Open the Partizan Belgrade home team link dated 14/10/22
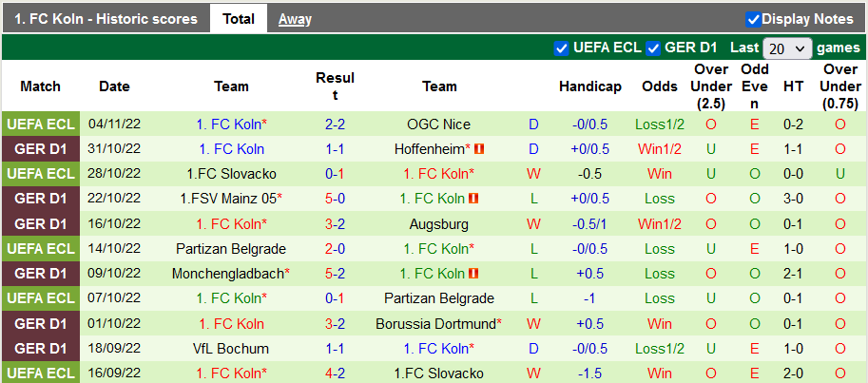The width and height of the screenshot is (868, 383). click(x=231, y=249)
